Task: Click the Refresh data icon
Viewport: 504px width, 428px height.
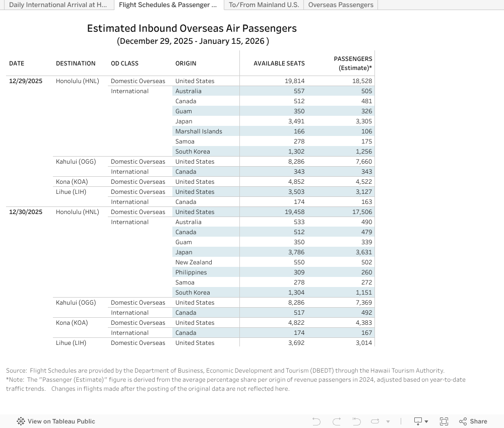Action: tap(375, 421)
